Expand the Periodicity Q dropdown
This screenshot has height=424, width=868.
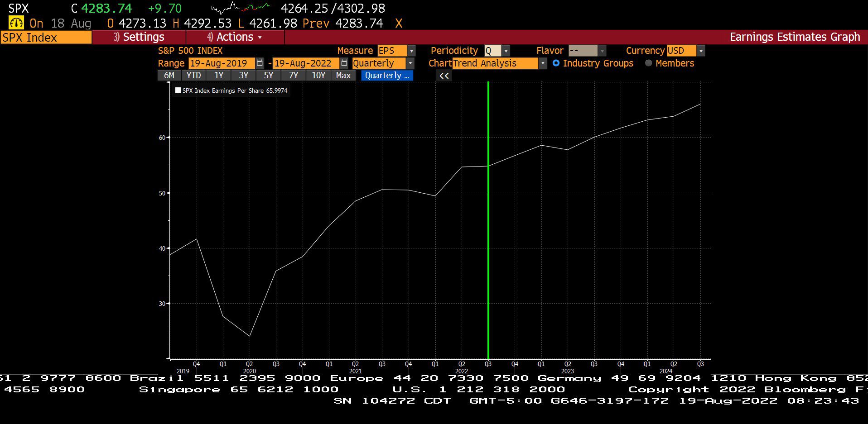(506, 51)
